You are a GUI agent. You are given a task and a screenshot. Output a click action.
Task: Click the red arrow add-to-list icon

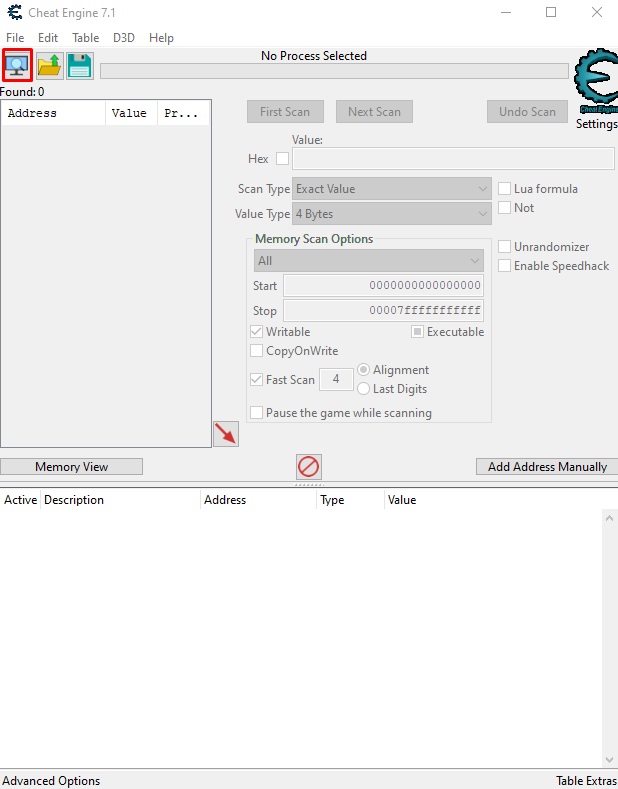pyautogui.click(x=226, y=433)
